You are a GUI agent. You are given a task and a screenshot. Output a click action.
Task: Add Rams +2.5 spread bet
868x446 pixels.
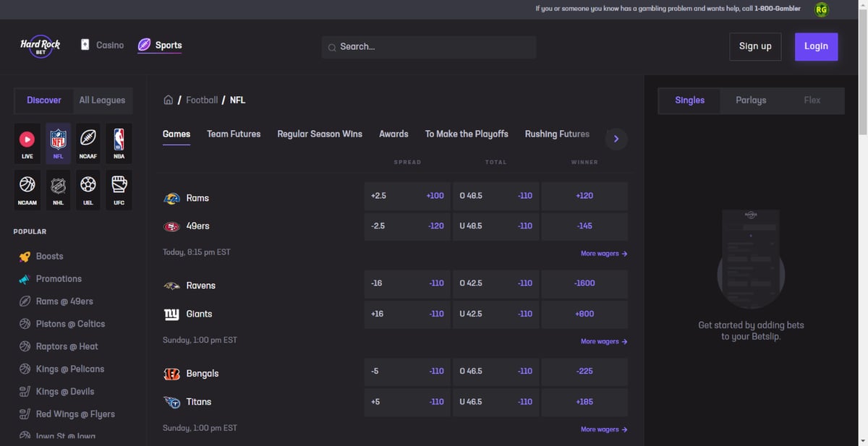407,196
